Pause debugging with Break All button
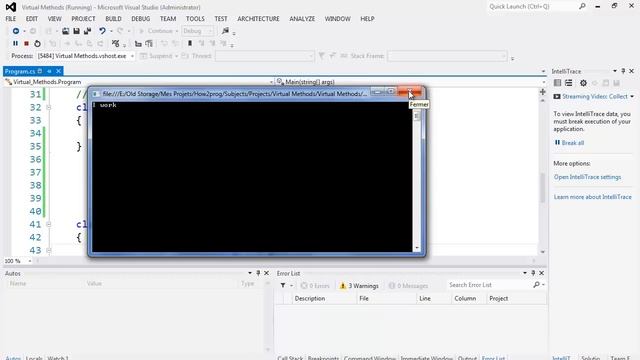 pyautogui.click(x=16, y=43)
